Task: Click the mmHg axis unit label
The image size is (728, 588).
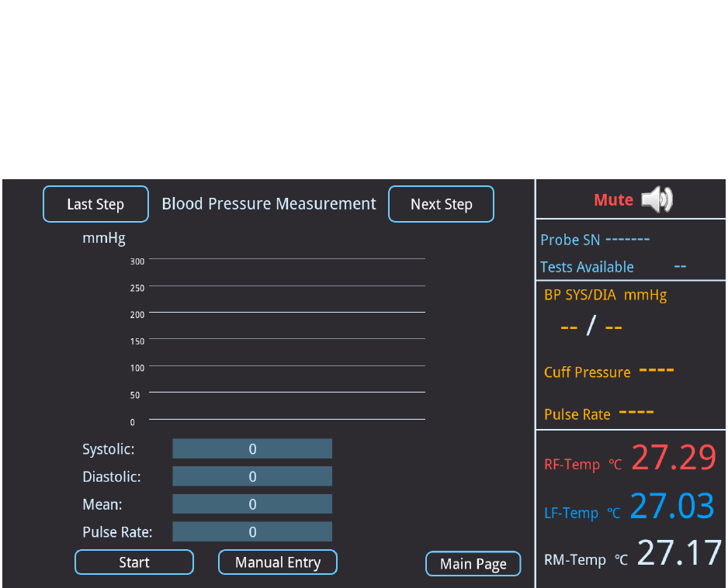Action: pyautogui.click(x=104, y=239)
